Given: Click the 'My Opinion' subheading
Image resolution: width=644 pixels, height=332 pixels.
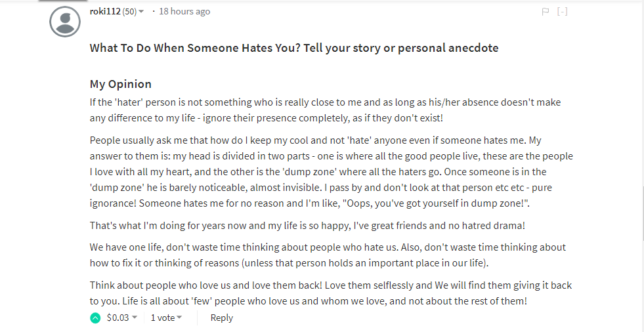Looking at the screenshot, I should click(x=121, y=84).
